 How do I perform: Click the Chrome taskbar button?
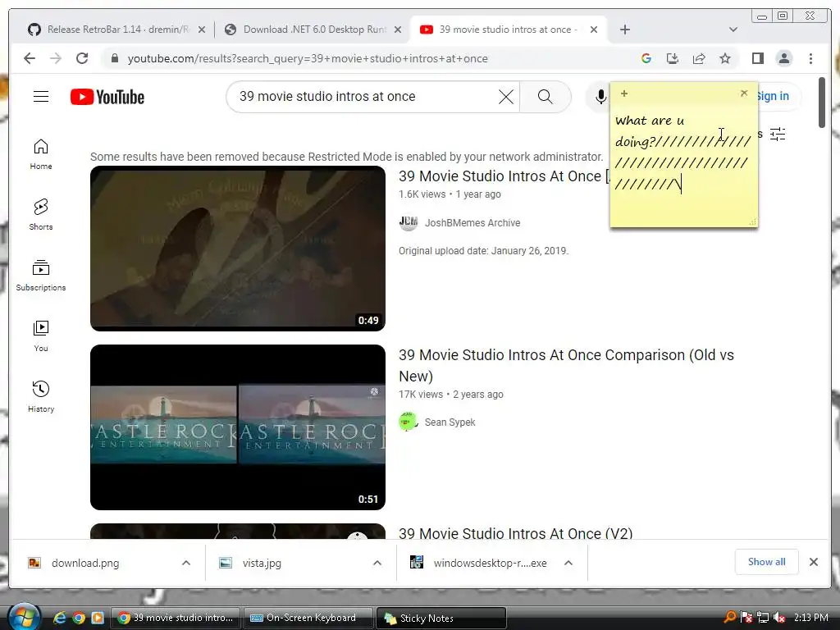176,618
